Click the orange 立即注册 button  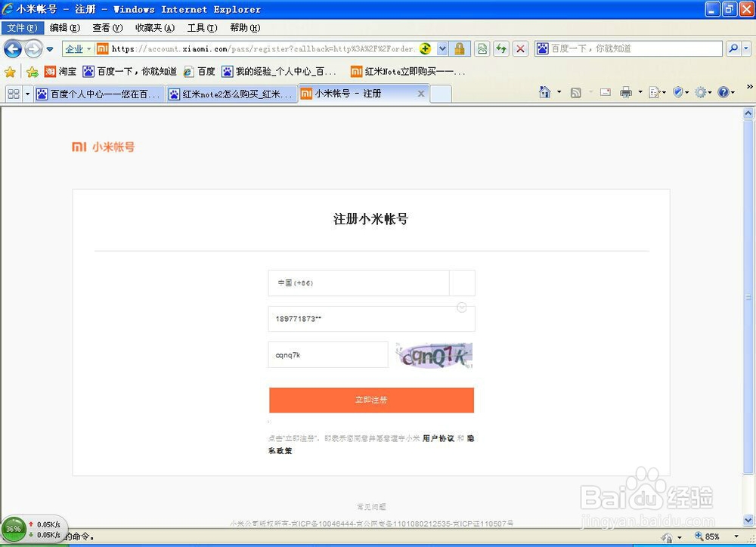click(371, 400)
